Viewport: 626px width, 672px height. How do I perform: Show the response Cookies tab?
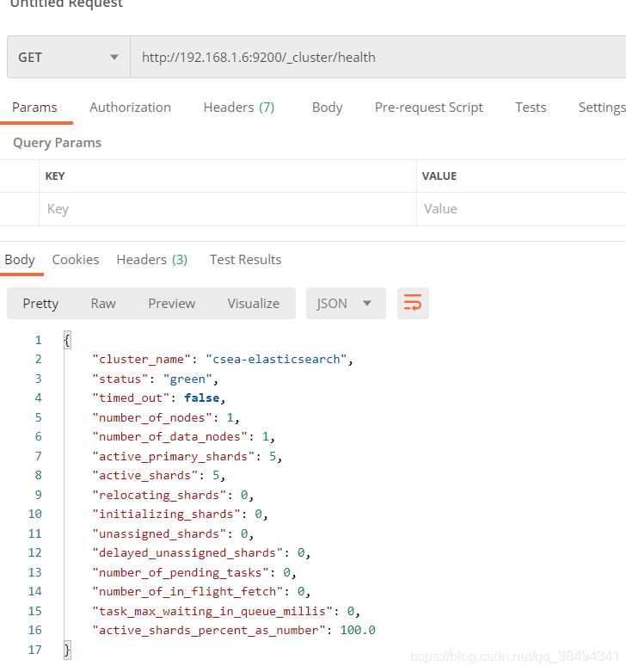[76, 260]
